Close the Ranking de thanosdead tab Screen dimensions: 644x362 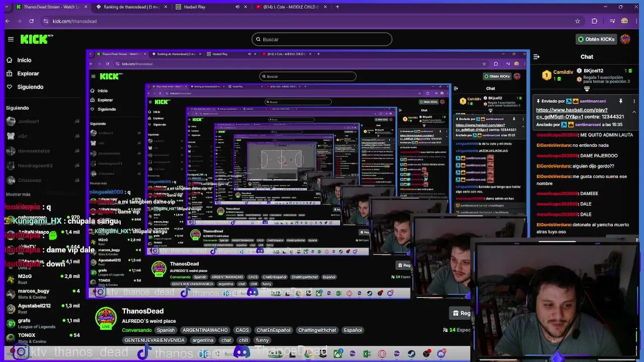166,7
